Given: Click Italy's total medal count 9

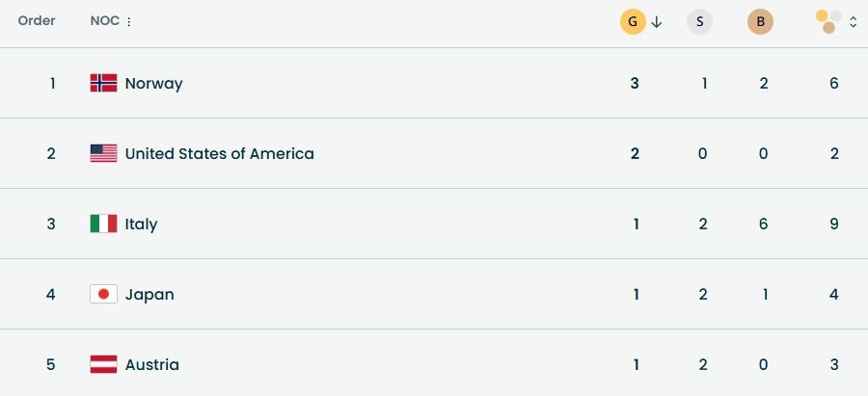Looking at the screenshot, I should tap(834, 224).
